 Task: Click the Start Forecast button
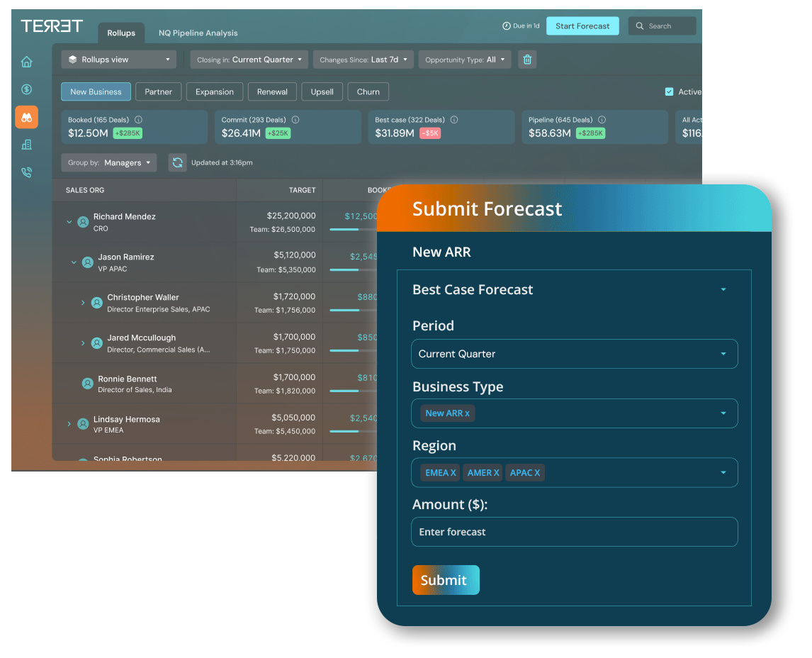point(582,26)
